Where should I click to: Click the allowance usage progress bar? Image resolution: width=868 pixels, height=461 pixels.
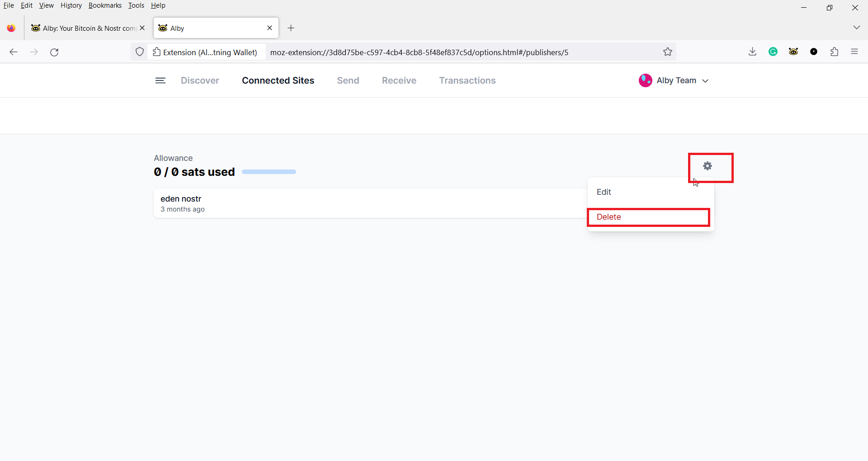tap(269, 172)
